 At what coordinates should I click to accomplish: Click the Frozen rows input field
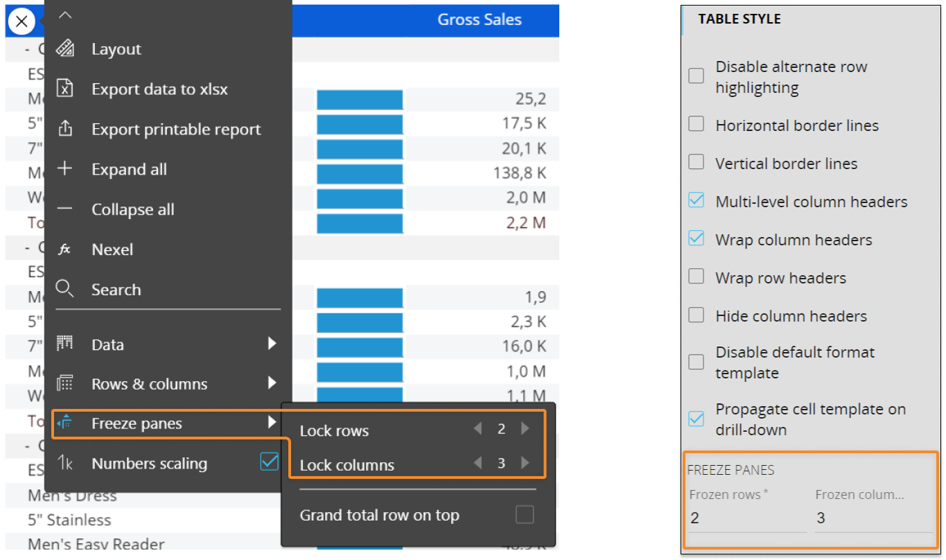(x=746, y=518)
